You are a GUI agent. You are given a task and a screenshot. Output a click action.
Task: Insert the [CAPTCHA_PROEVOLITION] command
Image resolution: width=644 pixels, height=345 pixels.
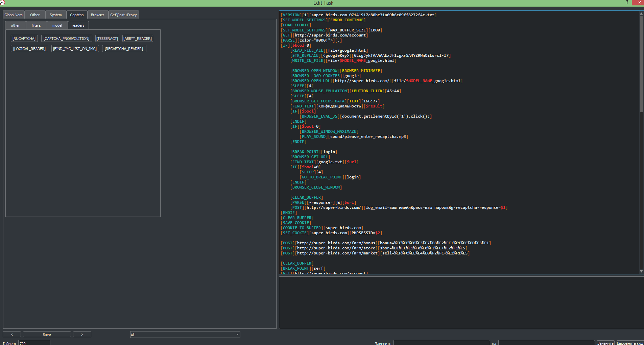67,39
